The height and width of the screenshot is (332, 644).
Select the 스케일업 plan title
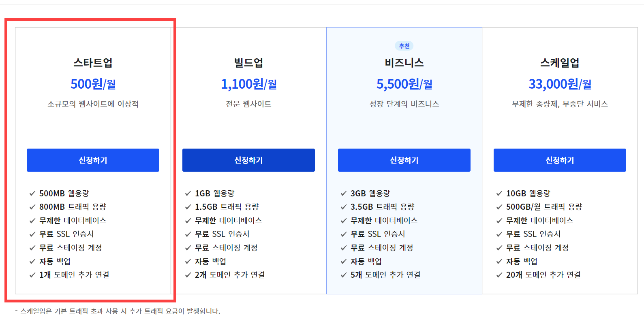(x=559, y=63)
